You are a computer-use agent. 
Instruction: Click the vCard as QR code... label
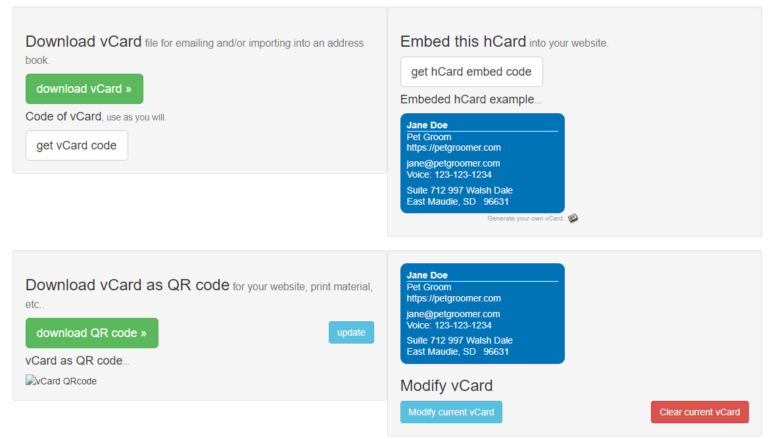click(x=77, y=361)
